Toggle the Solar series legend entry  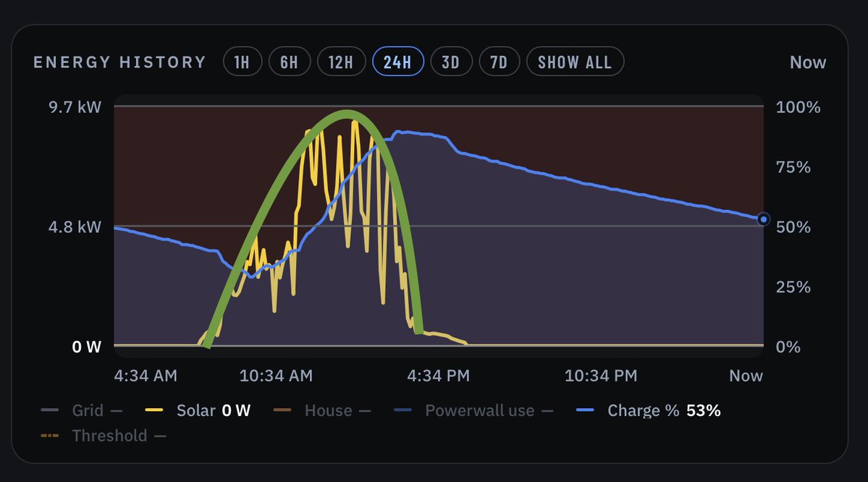198,410
